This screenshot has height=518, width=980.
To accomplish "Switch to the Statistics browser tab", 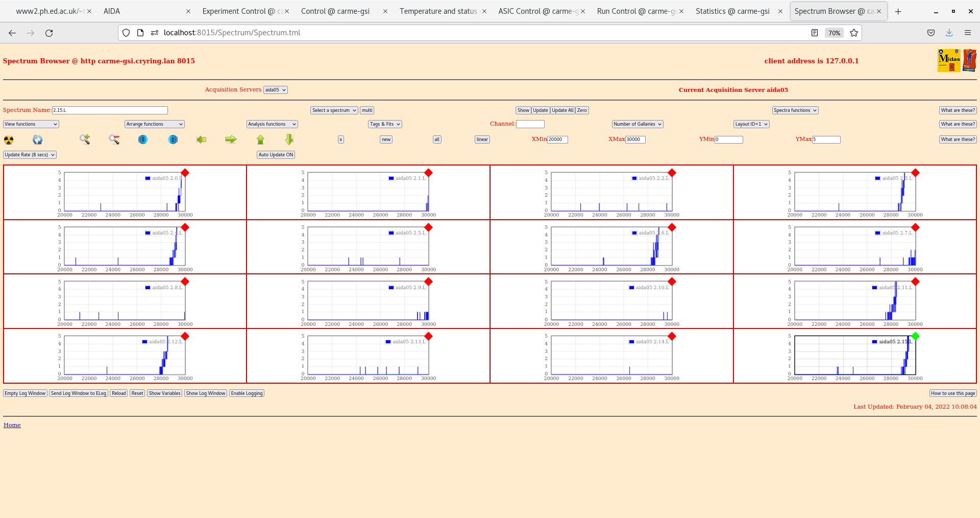I will click(732, 11).
